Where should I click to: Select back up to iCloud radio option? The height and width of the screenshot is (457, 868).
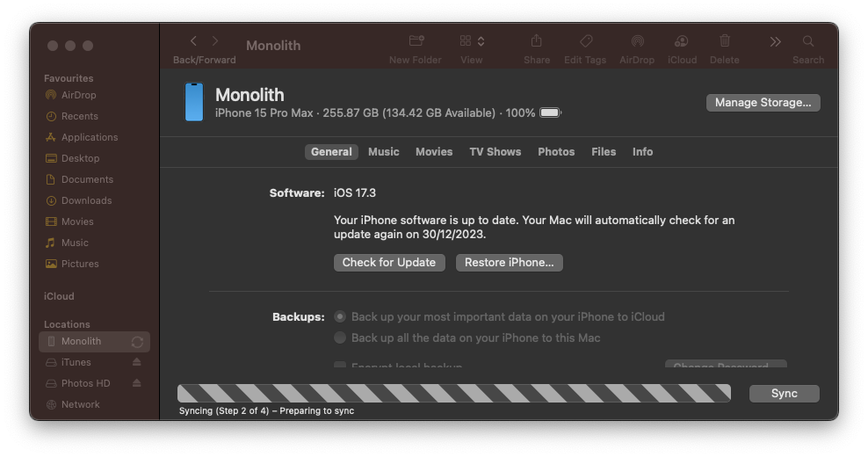[x=340, y=317]
